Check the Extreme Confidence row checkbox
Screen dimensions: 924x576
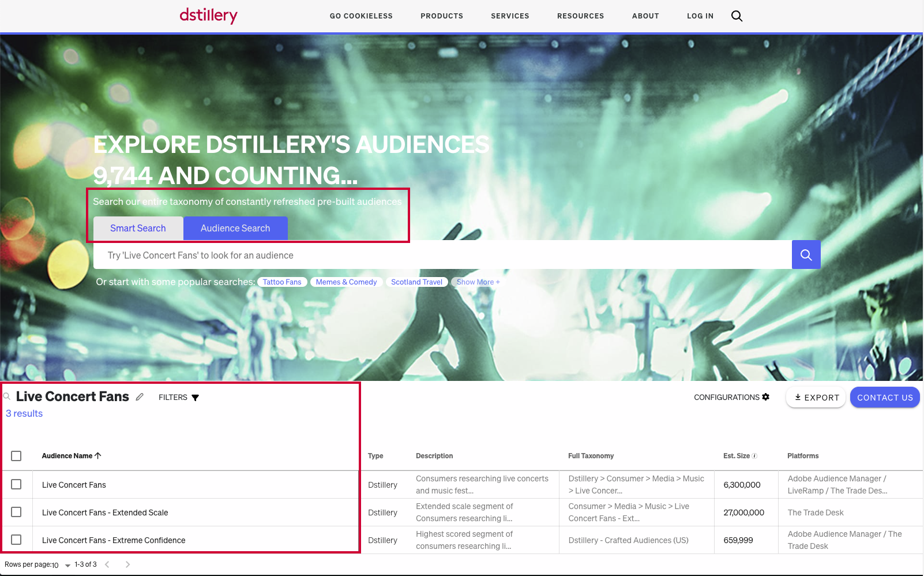pyautogui.click(x=16, y=540)
